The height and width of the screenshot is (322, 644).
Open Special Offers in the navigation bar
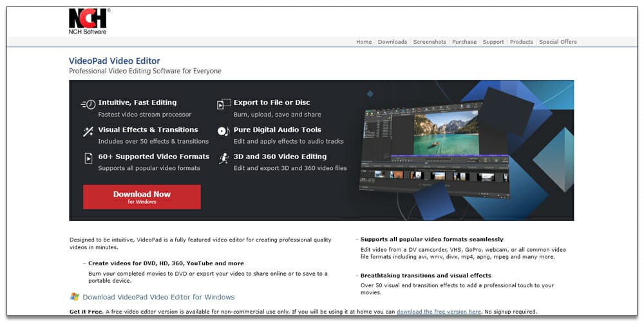558,42
